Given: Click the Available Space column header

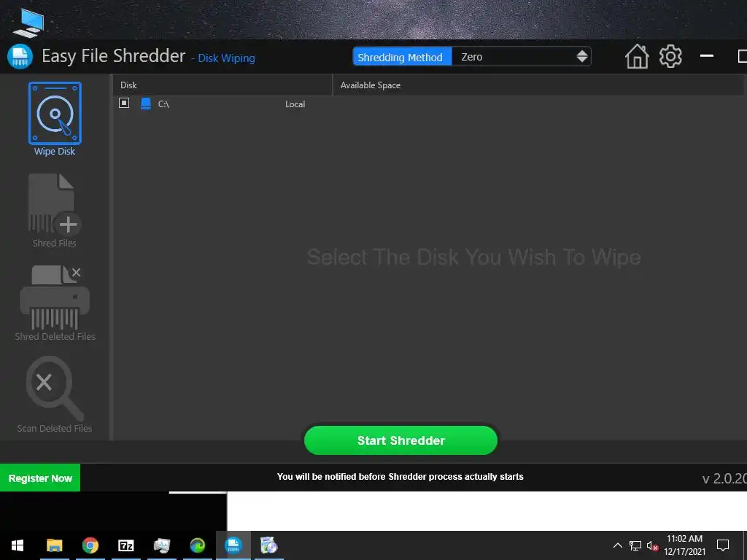Looking at the screenshot, I should pos(538,85).
